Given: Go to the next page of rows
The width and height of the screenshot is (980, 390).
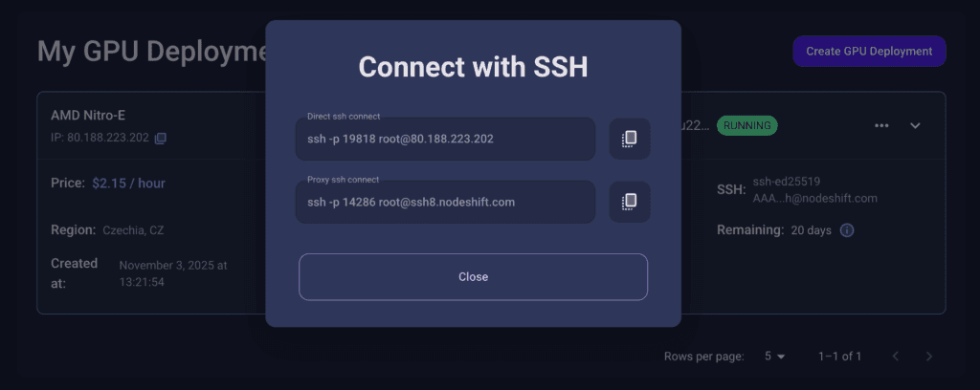Looking at the screenshot, I should click(928, 357).
